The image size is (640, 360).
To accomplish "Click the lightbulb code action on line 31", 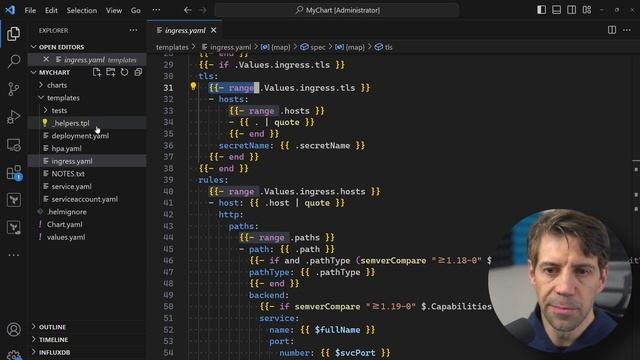I will 193,87.
